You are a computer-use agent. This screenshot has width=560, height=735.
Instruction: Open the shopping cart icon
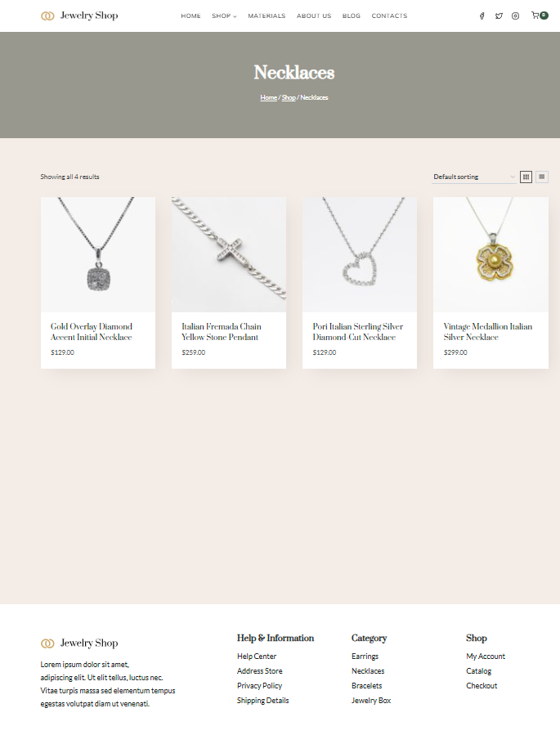540,16
